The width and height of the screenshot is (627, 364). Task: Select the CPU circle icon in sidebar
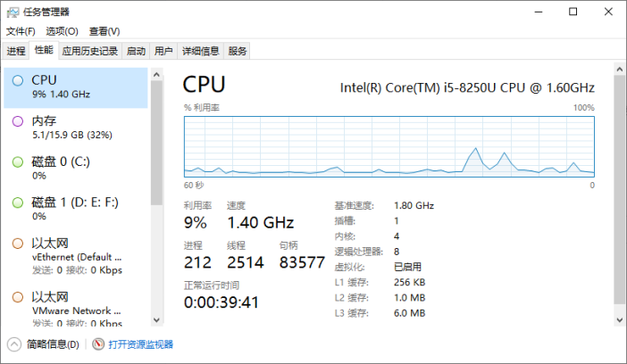click(18, 80)
